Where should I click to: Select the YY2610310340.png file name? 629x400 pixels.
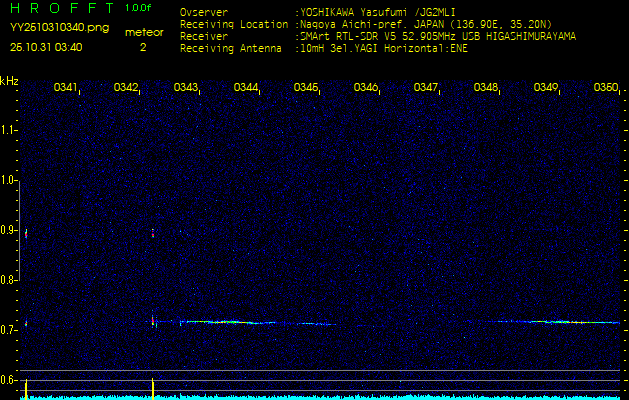tap(59, 28)
